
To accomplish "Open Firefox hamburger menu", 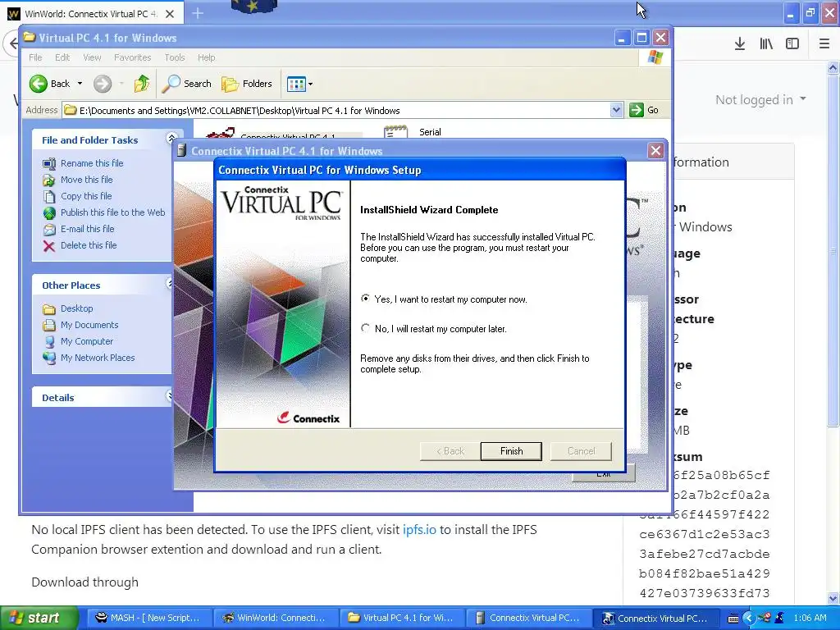I will [x=824, y=43].
